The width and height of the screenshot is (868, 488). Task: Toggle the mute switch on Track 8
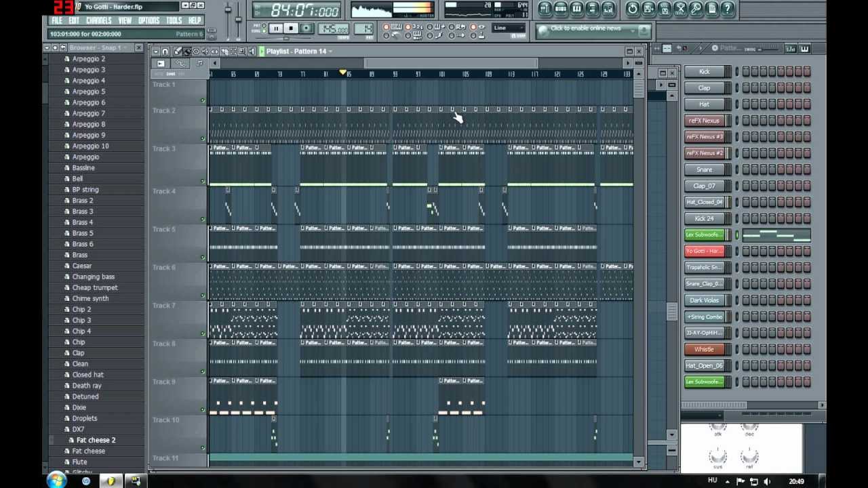pyautogui.click(x=202, y=371)
